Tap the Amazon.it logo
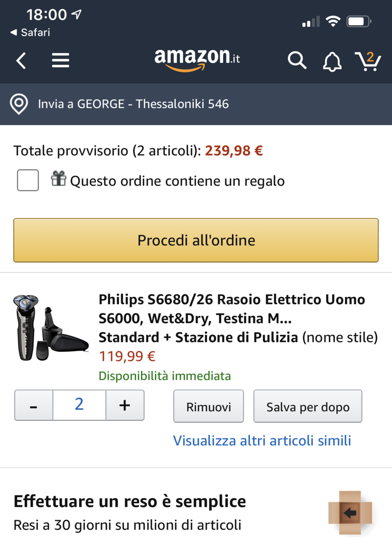 tap(197, 60)
